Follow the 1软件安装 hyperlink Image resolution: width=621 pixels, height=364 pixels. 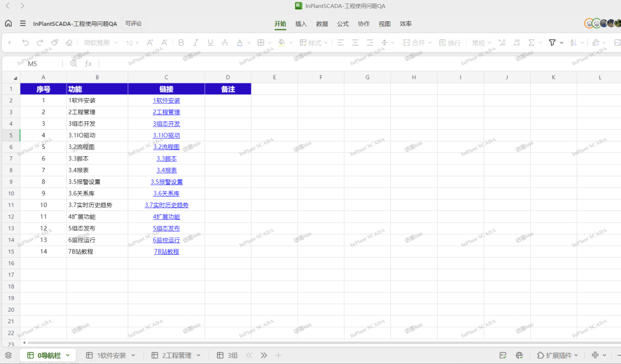tap(166, 101)
